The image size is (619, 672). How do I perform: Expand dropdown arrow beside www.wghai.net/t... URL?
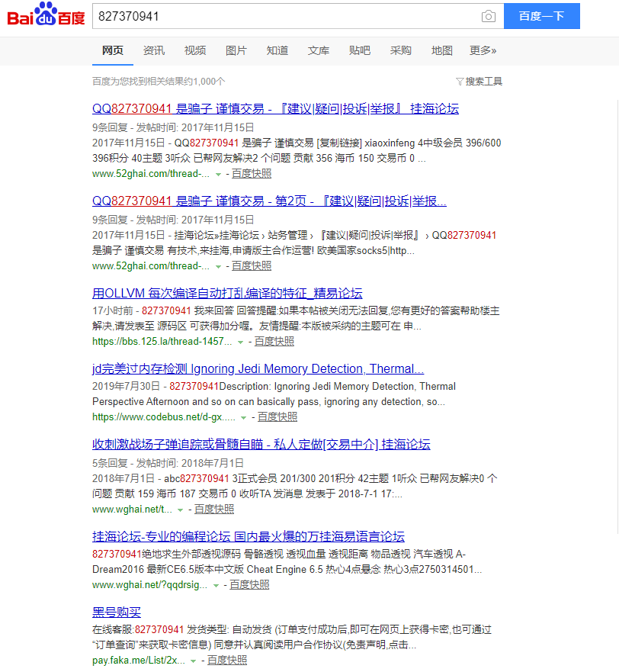tap(181, 510)
